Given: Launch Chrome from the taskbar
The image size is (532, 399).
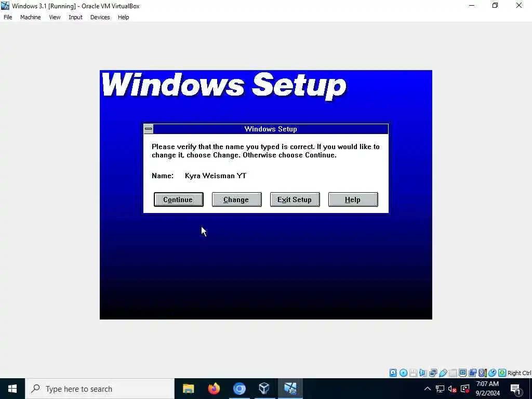Looking at the screenshot, I should pos(239,389).
